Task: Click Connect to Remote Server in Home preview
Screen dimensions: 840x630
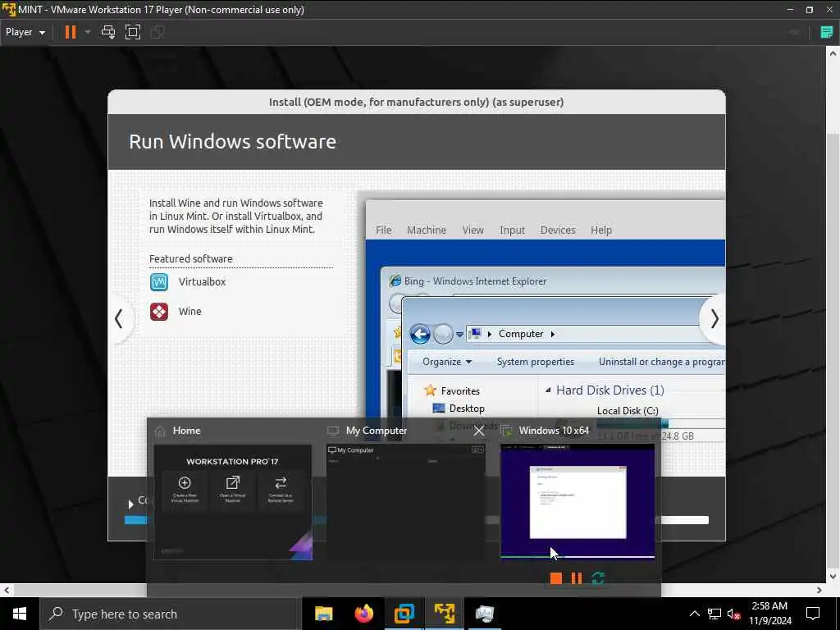Action: [281, 491]
